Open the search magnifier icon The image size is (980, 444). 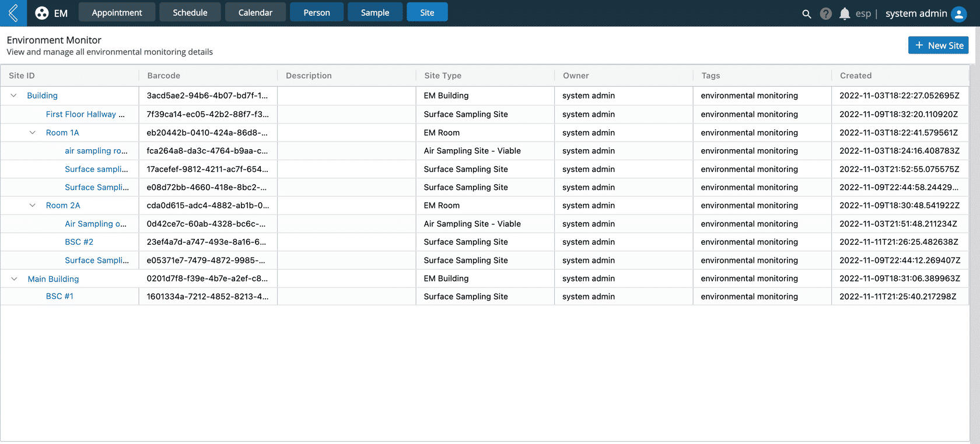coord(807,13)
